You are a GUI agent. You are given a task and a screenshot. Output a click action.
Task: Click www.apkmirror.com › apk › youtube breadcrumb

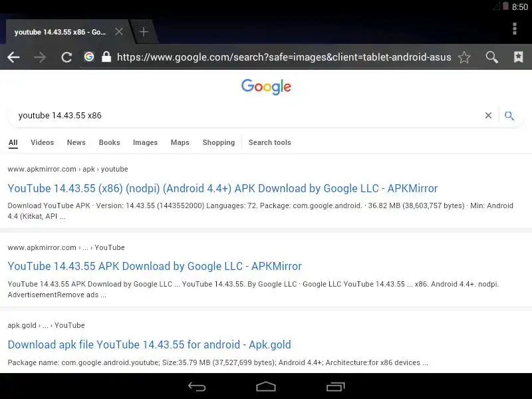click(x=68, y=169)
